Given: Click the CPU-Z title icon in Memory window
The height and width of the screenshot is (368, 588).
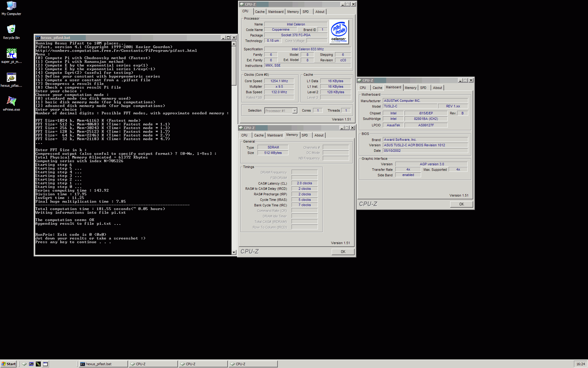Looking at the screenshot, I should pos(241,128).
